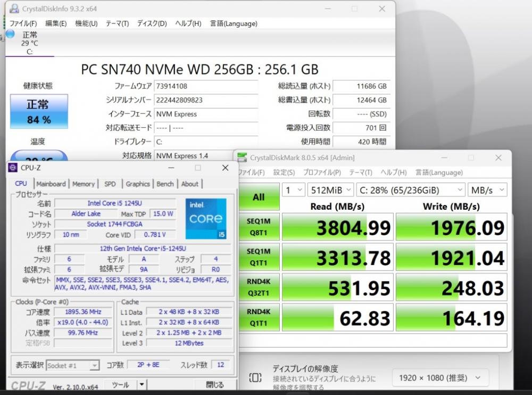
Task: Open the 設定(S) menu in CrystalDiskMark
Action: [284, 172]
